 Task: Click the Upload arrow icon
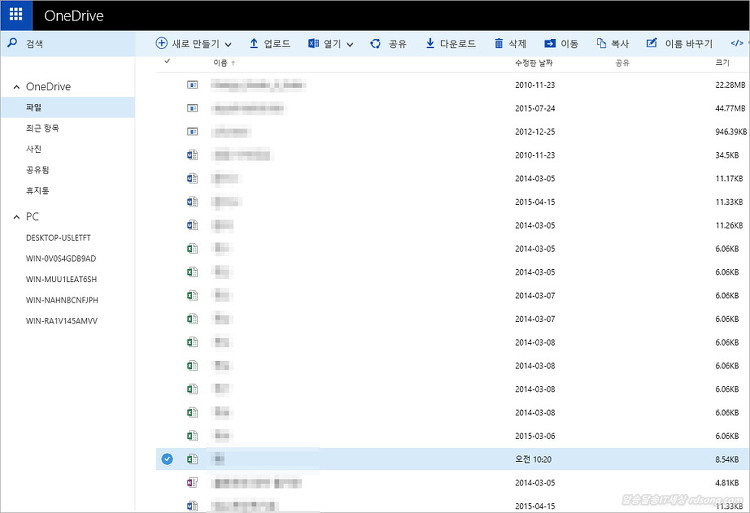pos(254,43)
